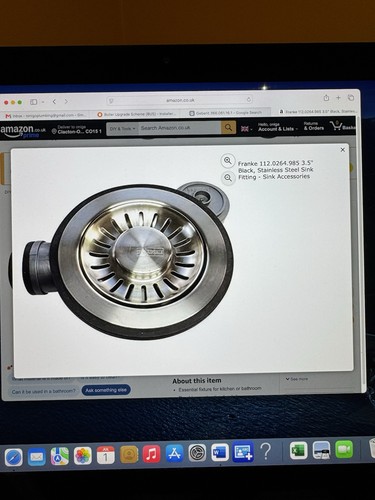The width and height of the screenshot is (375, 500).
Task: Open Contacts from the Dock
Action: click(x=129, y=454)
